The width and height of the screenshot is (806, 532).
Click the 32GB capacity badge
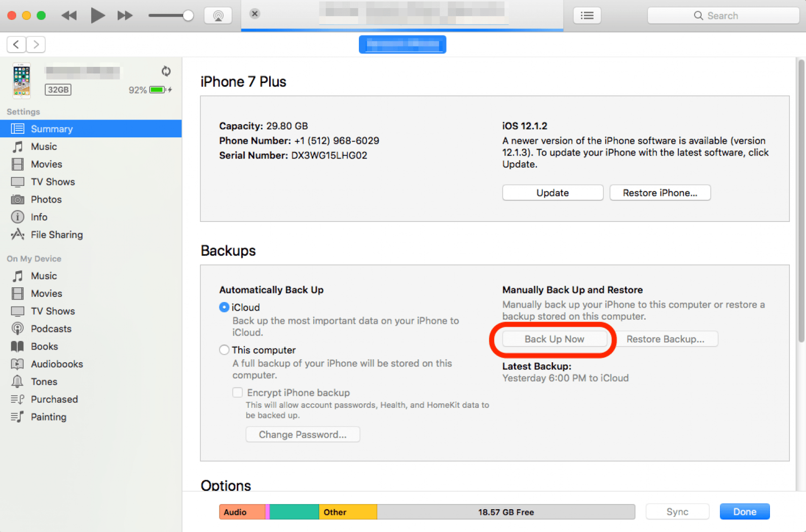point(58,90)
